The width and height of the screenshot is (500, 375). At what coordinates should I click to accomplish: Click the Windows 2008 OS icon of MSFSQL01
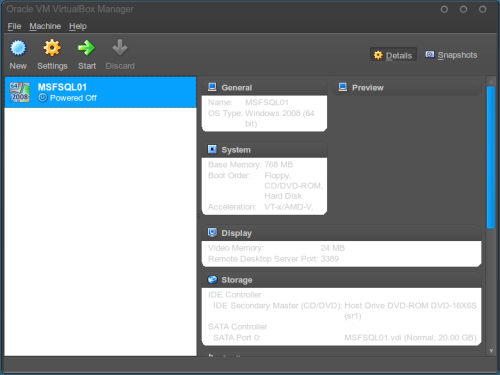20,92
